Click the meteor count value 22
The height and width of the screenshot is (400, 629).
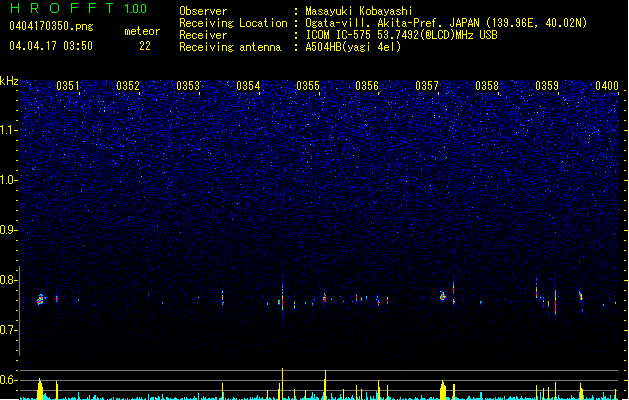tap(145, 46)
